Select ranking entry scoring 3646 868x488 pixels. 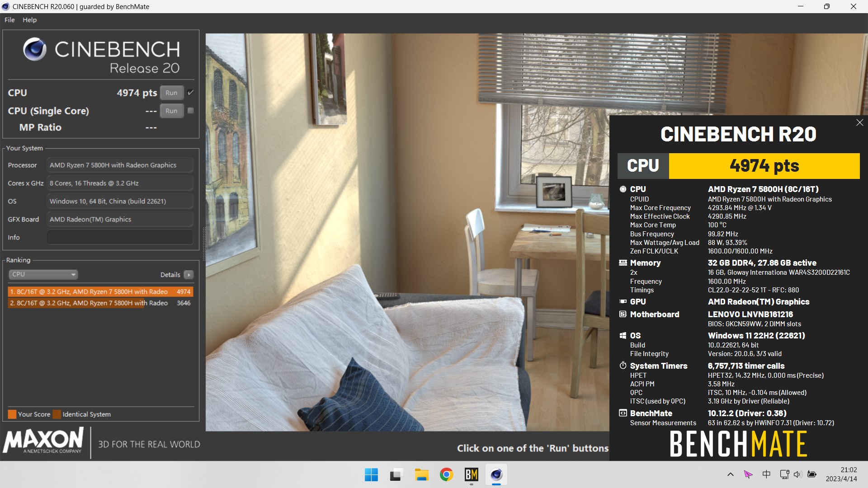[x=100, y=303]
